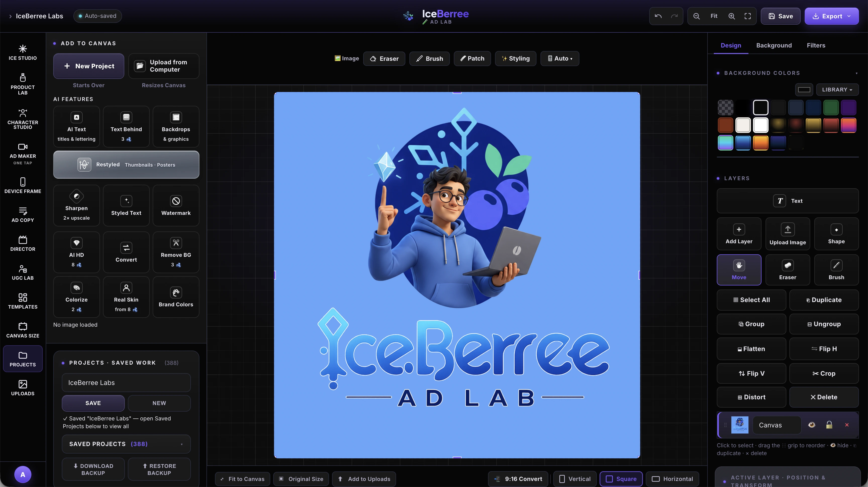Select the Text Behind feature
Image resolution: width=868 pixels, height=487 pixels.
click(x=126, y=127)
